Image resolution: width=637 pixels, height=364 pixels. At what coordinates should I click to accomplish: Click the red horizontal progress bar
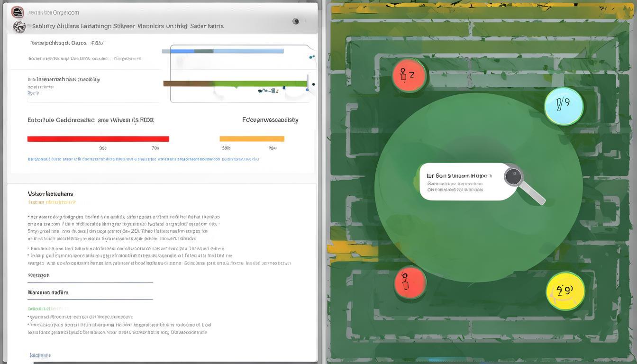click(98, 139)
